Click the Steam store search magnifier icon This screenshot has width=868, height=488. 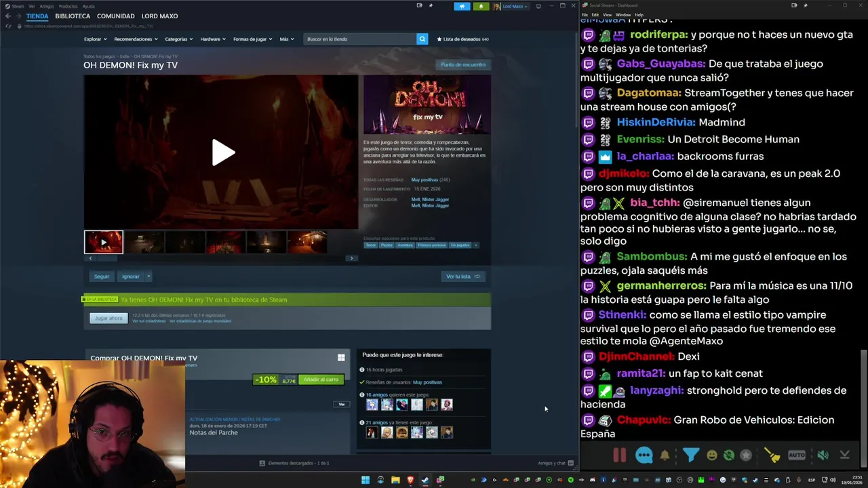click(422, 39)
